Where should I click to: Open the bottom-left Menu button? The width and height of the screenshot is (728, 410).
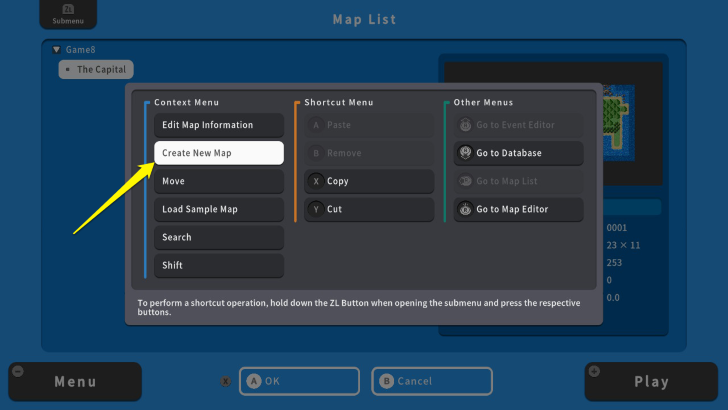[x=75, y=382]
